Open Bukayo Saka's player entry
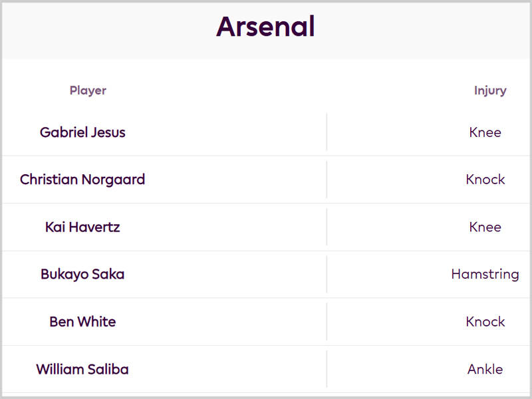The height and width of the screenshot is (399, 532). [x=82, y=274]
